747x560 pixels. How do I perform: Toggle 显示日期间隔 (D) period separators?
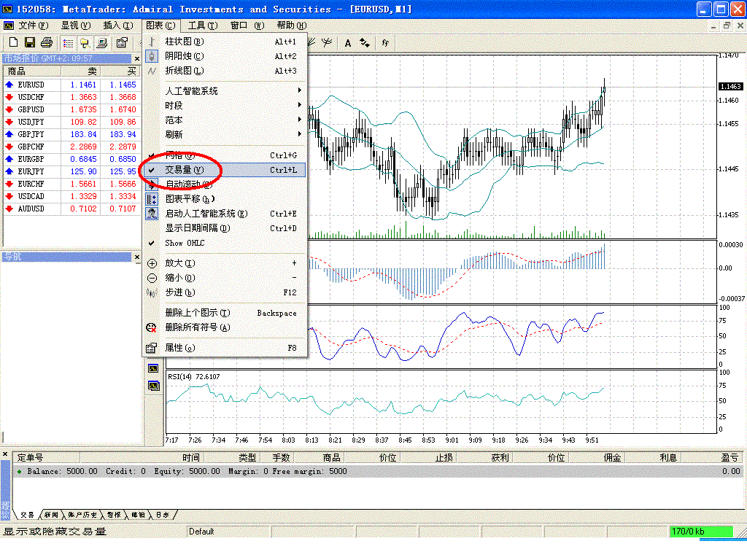[225, 228]
